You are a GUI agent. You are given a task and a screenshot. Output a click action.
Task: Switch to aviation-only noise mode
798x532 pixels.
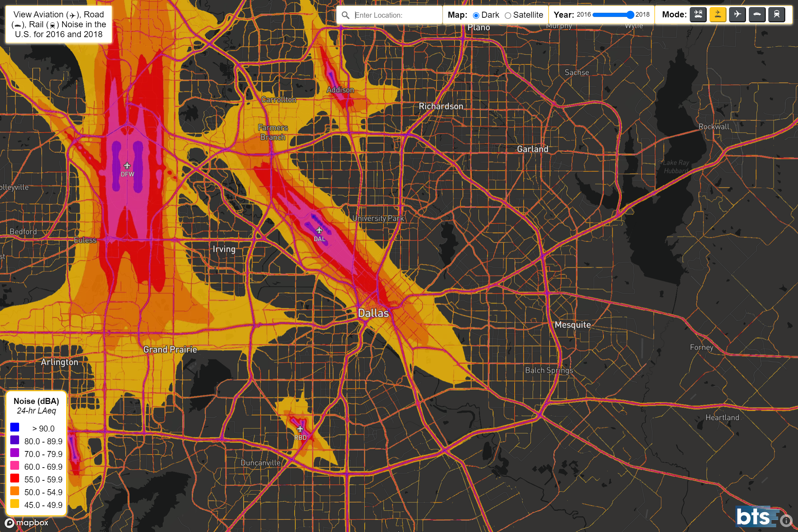point(738,15)
